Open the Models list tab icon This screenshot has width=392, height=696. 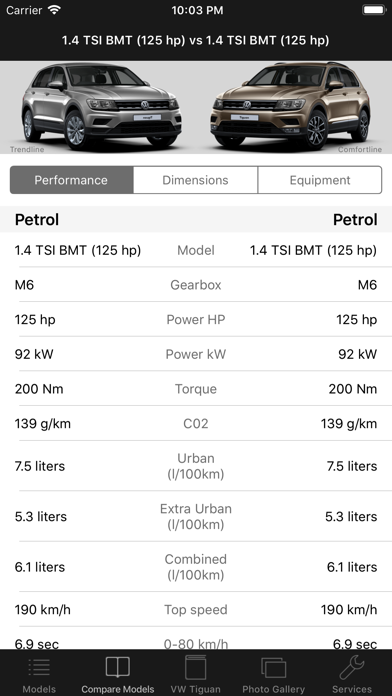(39, 668)
